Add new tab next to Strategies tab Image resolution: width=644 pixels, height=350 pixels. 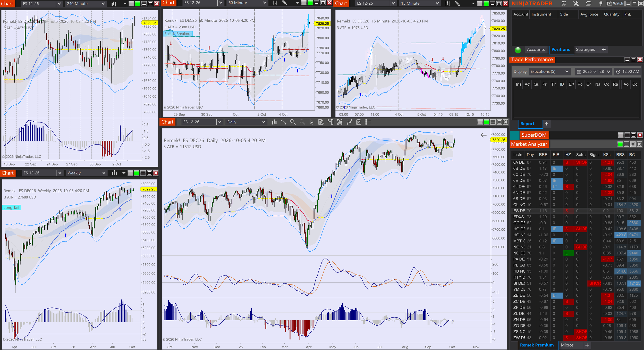pyautogui.click(x=604, y=49)
